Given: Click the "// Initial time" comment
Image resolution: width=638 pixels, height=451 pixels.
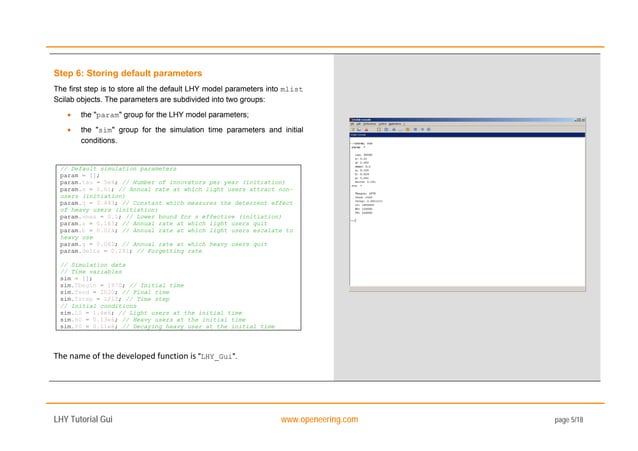Looking at the screenshot, I should tap(157, 285).
